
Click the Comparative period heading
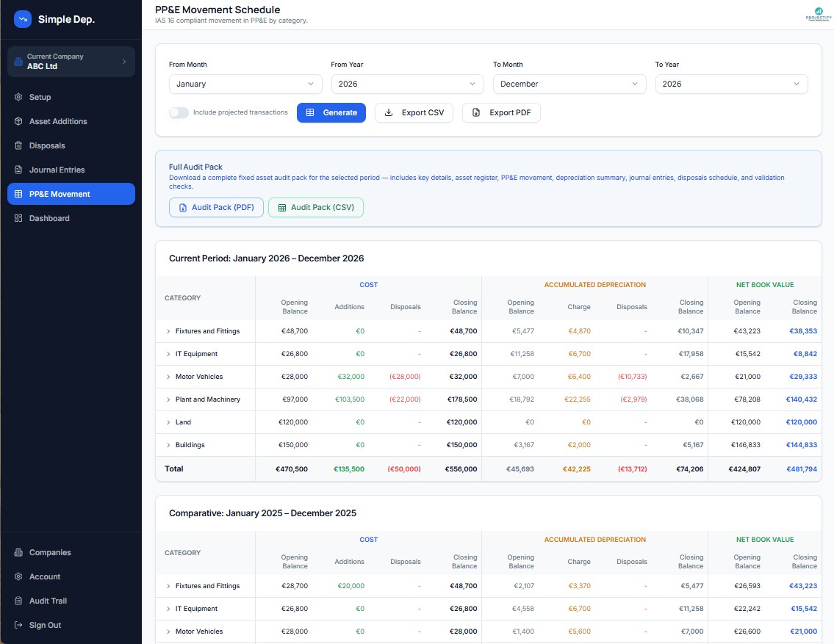263,513
